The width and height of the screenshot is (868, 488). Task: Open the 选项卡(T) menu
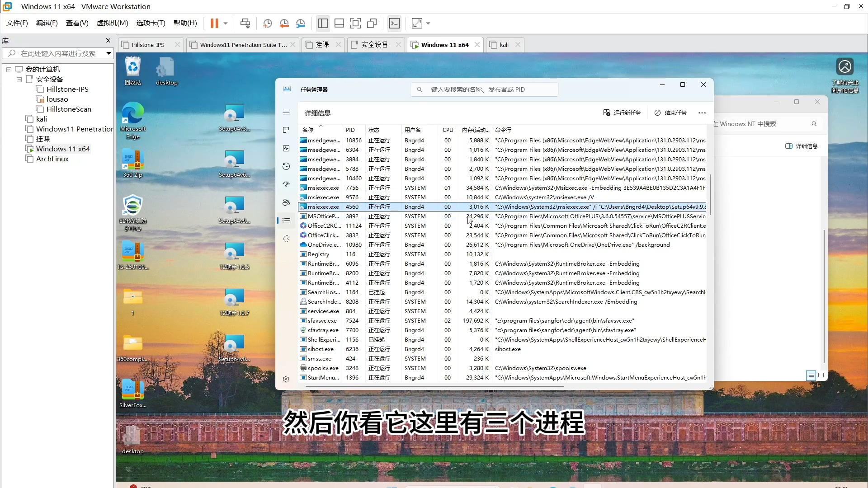151,23
